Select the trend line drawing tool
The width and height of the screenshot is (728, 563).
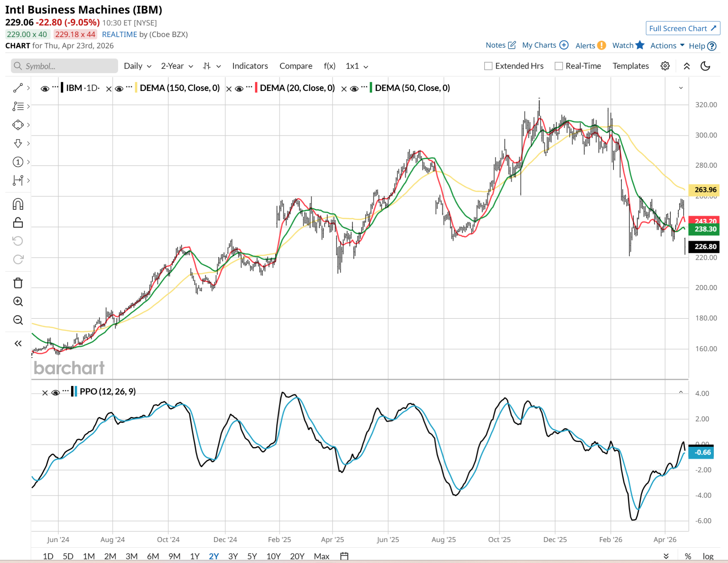coord(18,88)
